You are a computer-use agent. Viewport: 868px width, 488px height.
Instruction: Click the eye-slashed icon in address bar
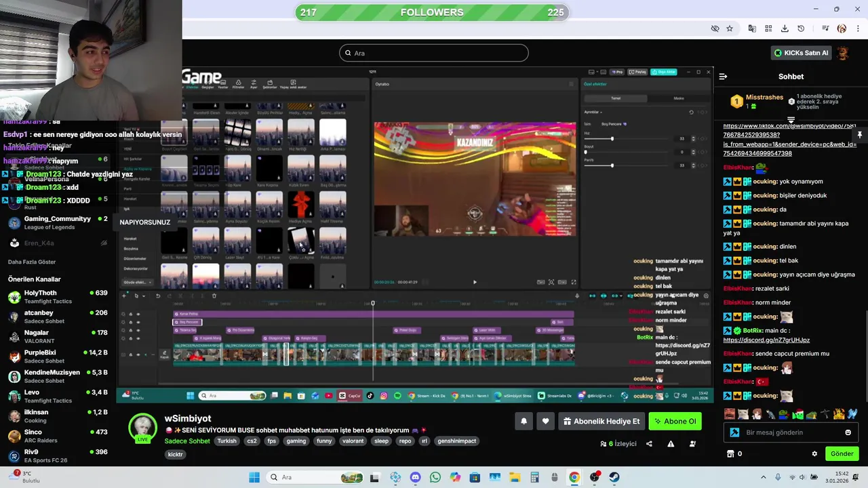point(715,28)
